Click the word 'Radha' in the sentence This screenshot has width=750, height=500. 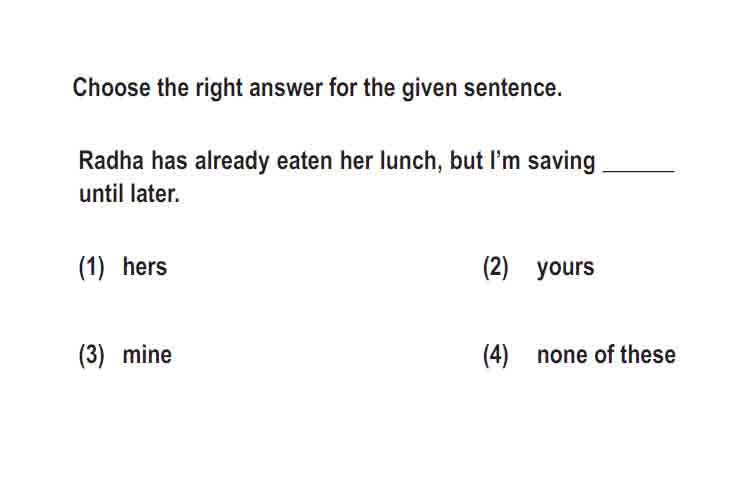111,160
